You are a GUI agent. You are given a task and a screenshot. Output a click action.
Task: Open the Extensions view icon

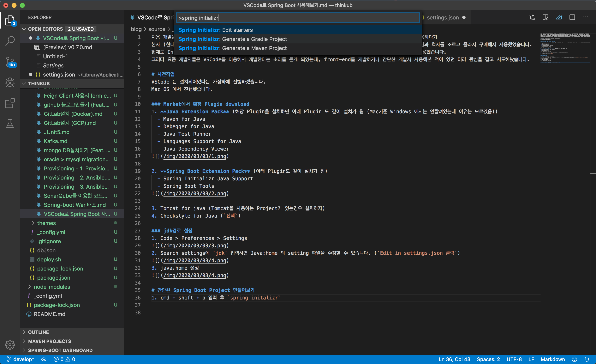10,103
